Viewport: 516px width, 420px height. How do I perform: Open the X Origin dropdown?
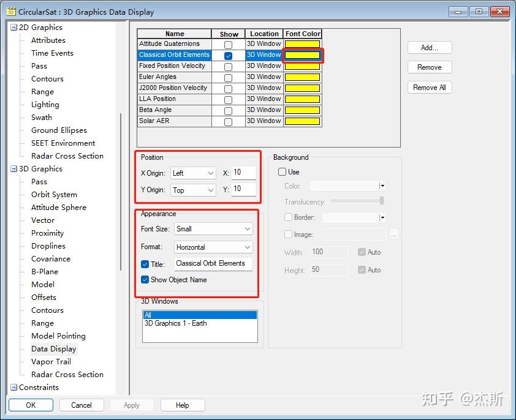click(x=193, y=173)
